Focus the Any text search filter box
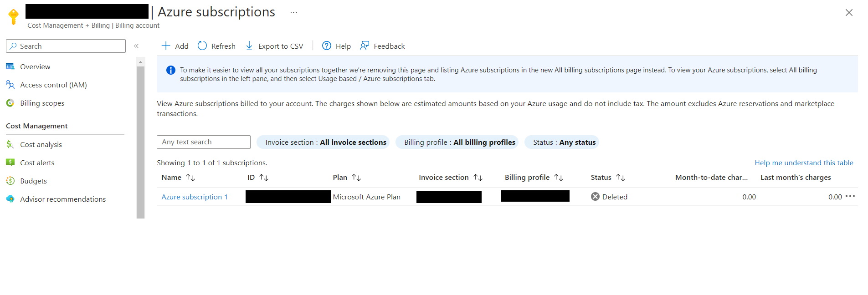 coord(204,142)
